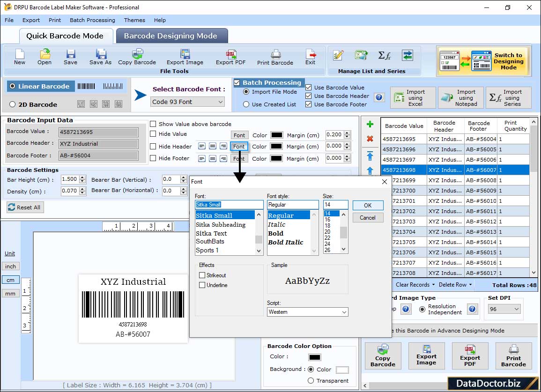Screen dimensions: 541x392
Task: Click the New file icon
Action: 20,57
